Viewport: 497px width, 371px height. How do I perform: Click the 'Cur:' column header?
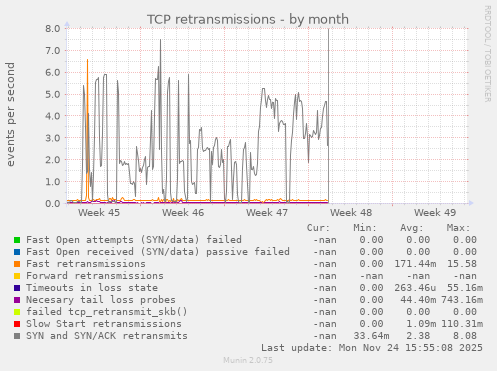click(x=318, y=228)
